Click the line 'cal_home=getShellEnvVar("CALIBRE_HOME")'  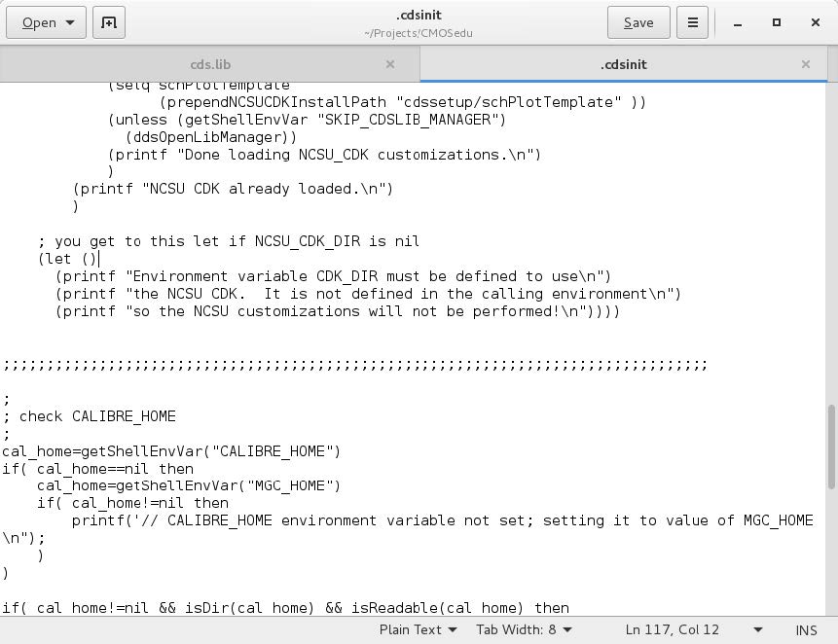click(x=171, y=451)
